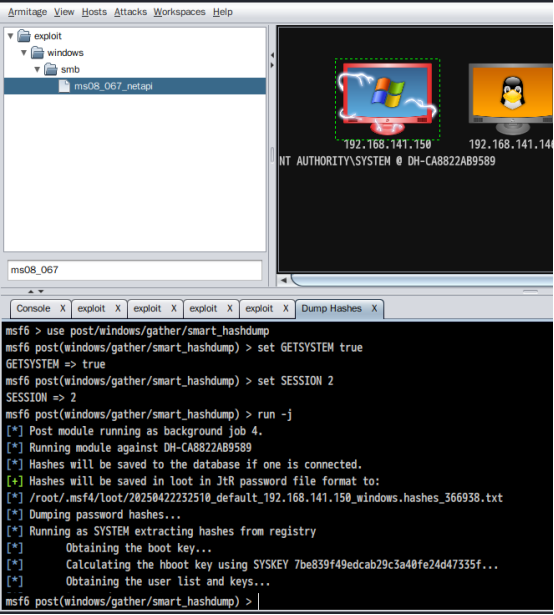Screen dimensions: 554x615
Task: Click 'Obtaining the user list and keys...' line
Action: pyautogui.click(x=168, y=582)
